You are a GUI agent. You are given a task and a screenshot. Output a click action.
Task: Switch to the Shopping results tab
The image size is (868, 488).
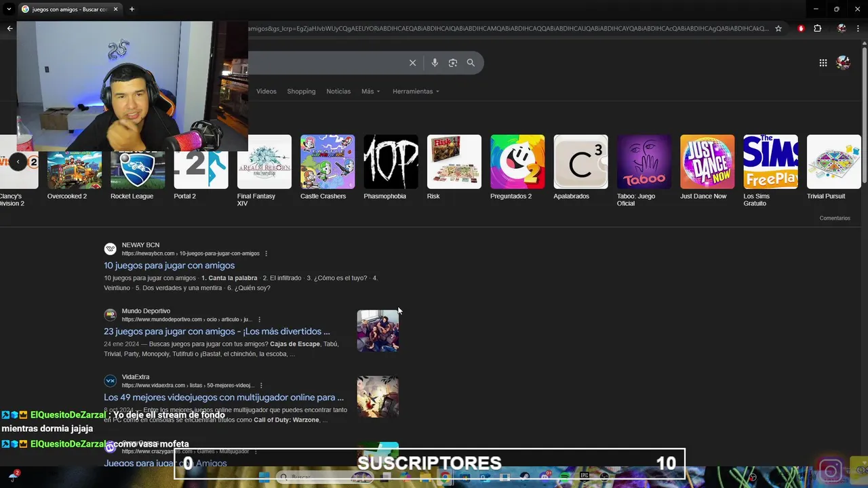(x=301, y=91)
